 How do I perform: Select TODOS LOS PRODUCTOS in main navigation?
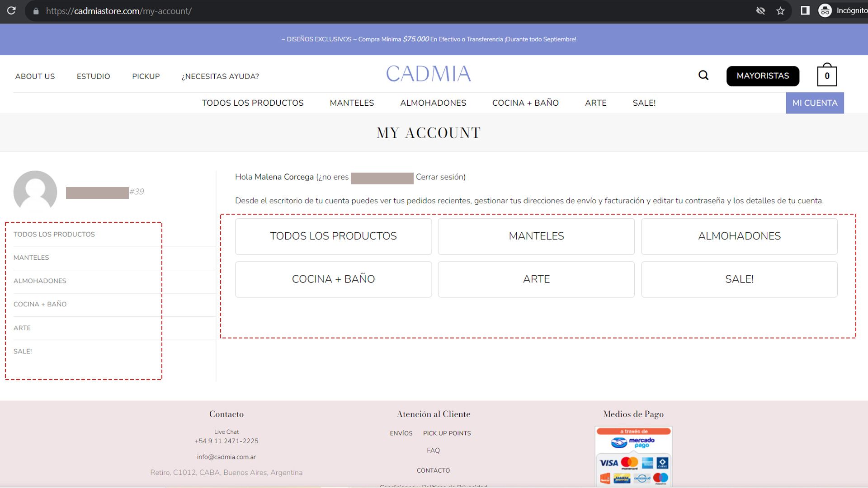click(x=253, y=103)
